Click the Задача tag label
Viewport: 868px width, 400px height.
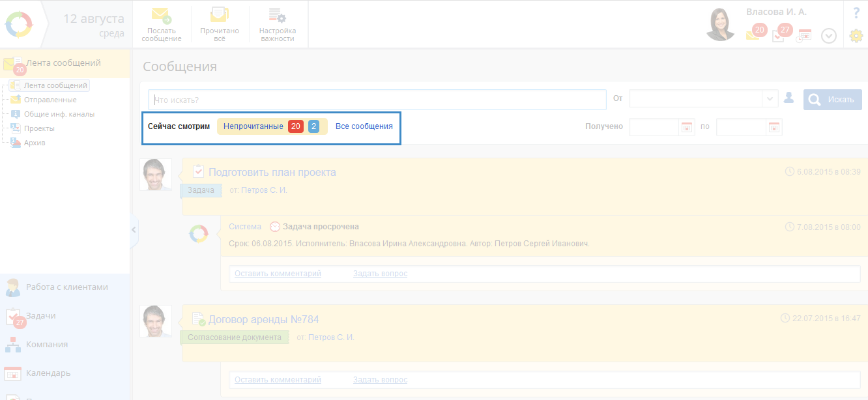pos(201,190)
